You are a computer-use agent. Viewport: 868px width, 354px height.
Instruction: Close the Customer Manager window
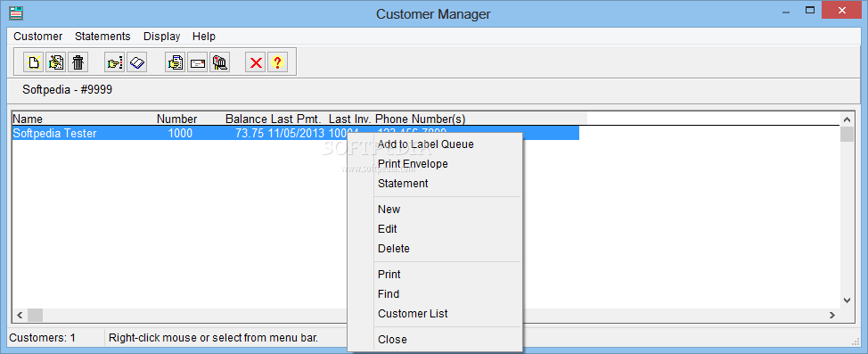(x=842, y=10)
